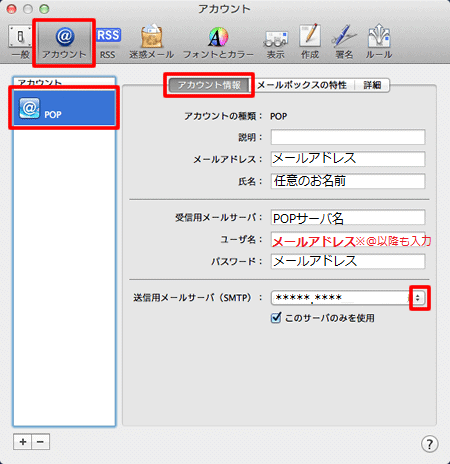Open the 署名 signatures icon

[344, 42]
